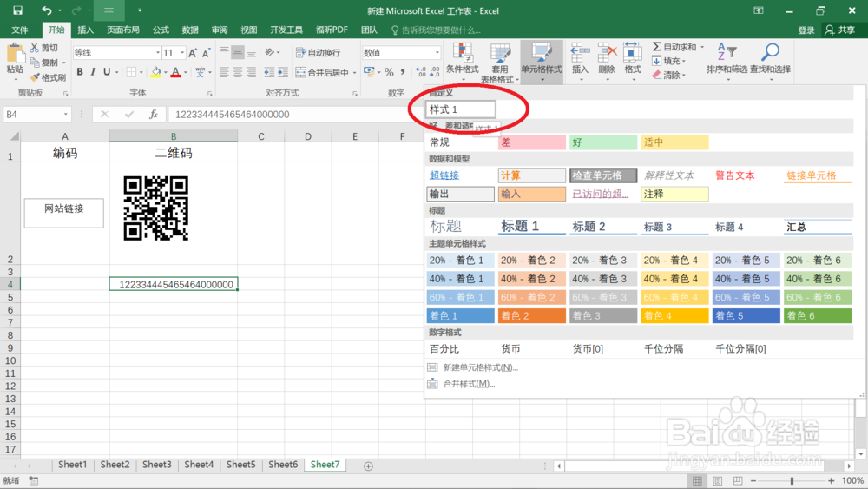Open the AutoSum dropdown arrow
The width and height of the screenshot is (868, 489).
click(702, 47)
